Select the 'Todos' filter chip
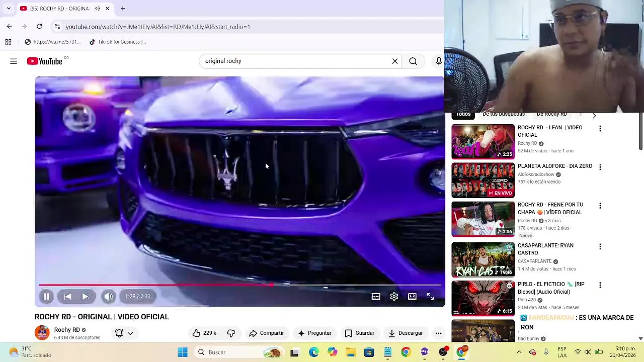Screen dimensions: 644x362 (463, 115)
